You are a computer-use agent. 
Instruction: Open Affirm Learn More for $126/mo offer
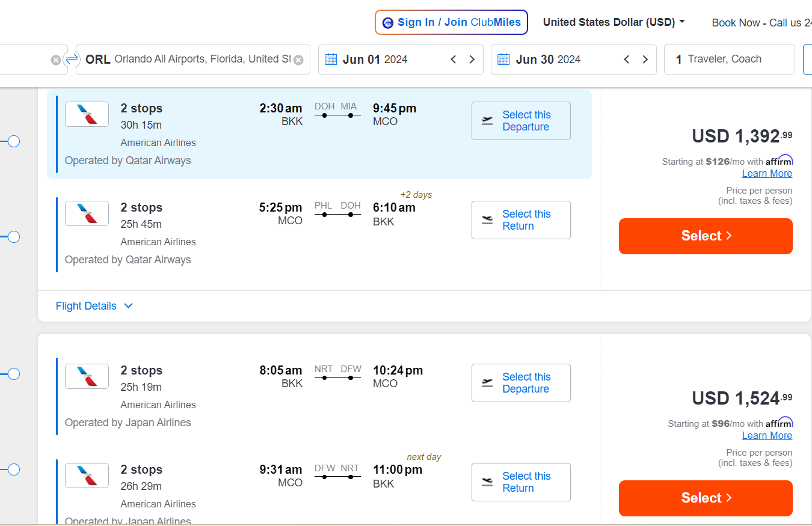coord(767,173)
